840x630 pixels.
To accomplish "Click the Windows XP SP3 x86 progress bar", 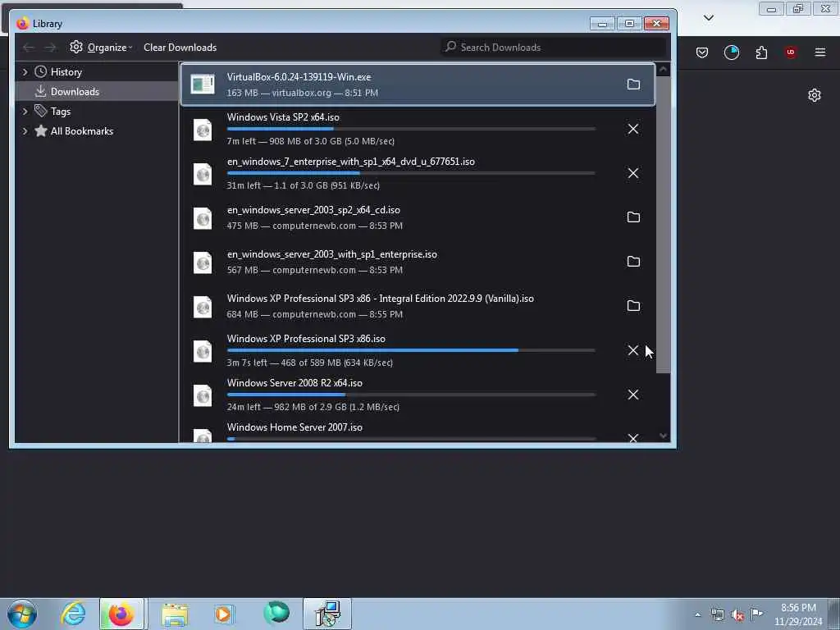I will point(411,350).
